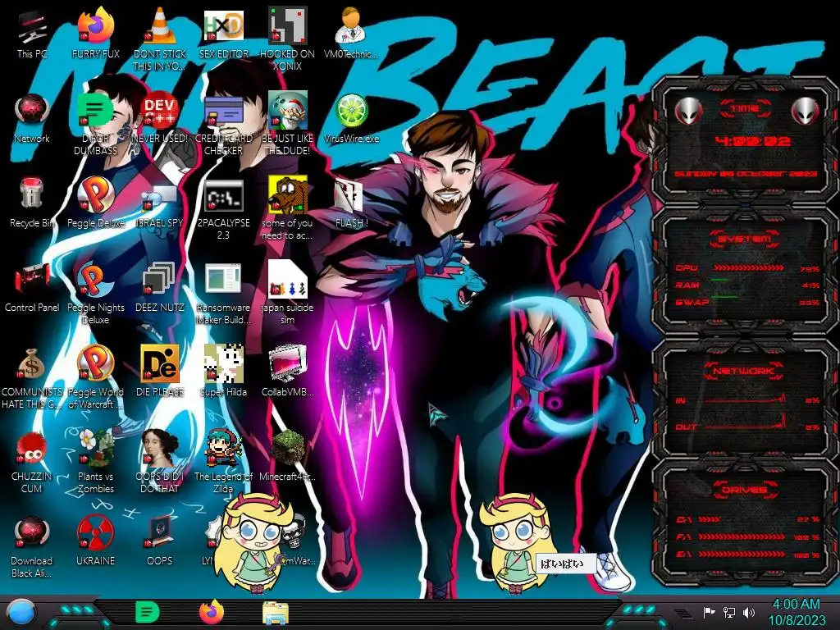Open the UKRAINE radiation symbol icon
Image resolution: width=840 pixels, height=630 pixels.
[x=95, y=533]
